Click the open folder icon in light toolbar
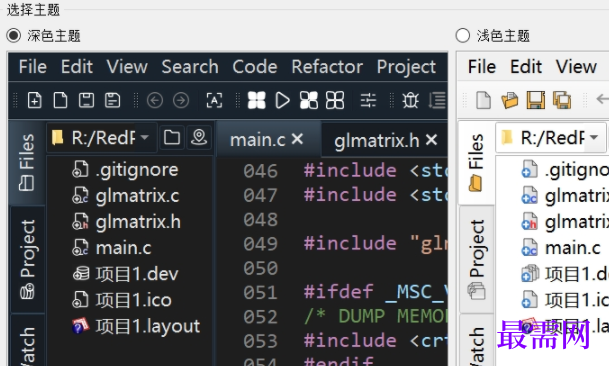The width and height of the screenshot is (609, 366). coord(510,100)
